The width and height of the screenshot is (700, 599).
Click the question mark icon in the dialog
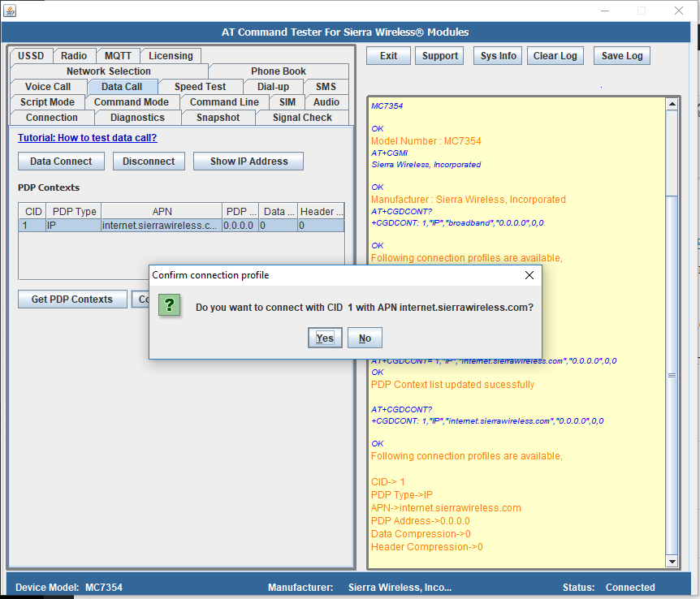169,305
